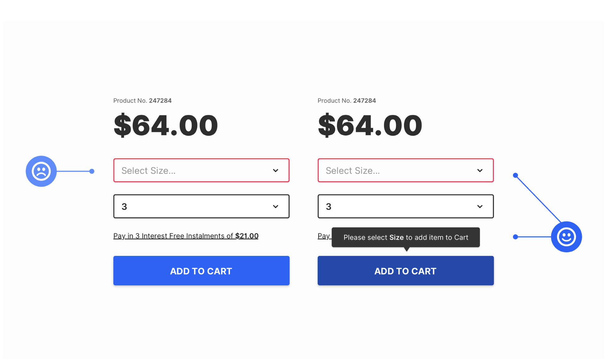Open the "Pay in 3 Interest Free Instalments" link
The image size is (611, 364).
(x=186, y=236)
